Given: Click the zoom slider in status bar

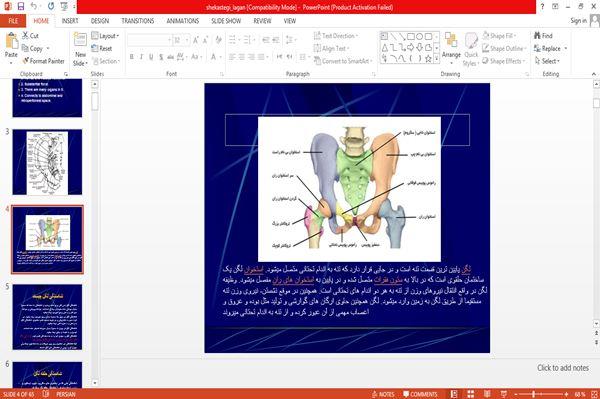Looking at the screenshot, I should click(x=540, y=394).
